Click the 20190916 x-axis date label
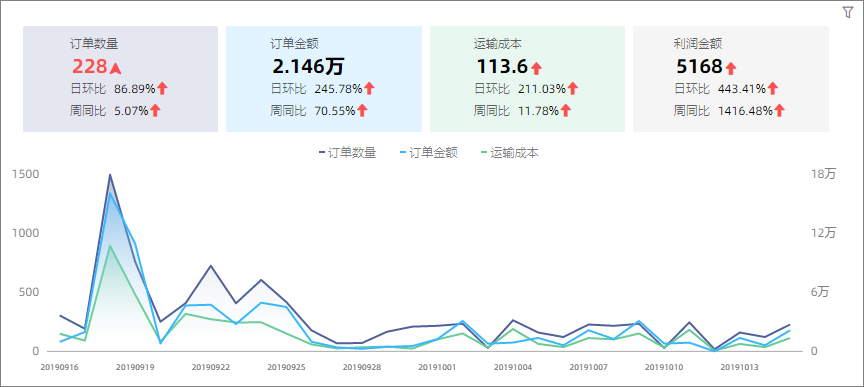Viewport: 864px width, 387px height. tap(60, 367)
